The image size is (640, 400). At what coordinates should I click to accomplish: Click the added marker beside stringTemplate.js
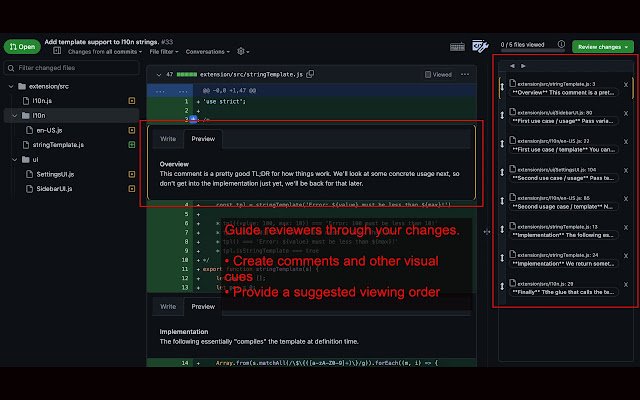[132, 144]
